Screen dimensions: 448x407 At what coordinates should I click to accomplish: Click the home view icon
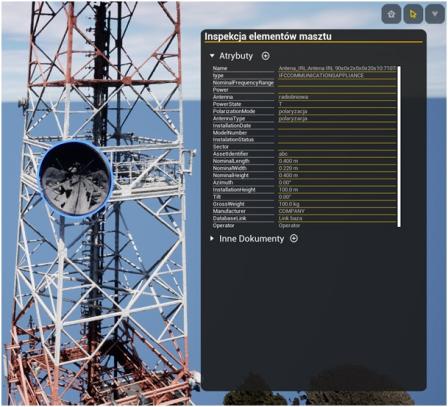[391, 14]
